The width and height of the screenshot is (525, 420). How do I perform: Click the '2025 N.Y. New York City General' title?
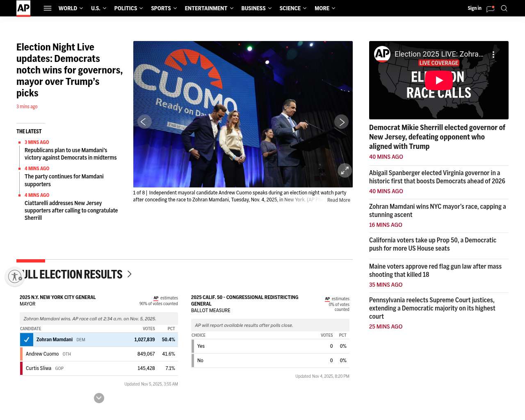(x=58, y=297)
